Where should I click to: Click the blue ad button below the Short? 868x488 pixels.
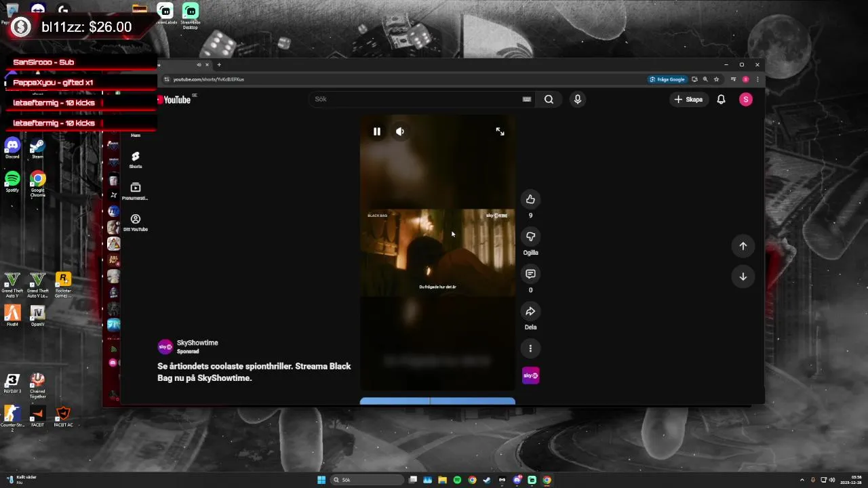[x=437, y=401]
